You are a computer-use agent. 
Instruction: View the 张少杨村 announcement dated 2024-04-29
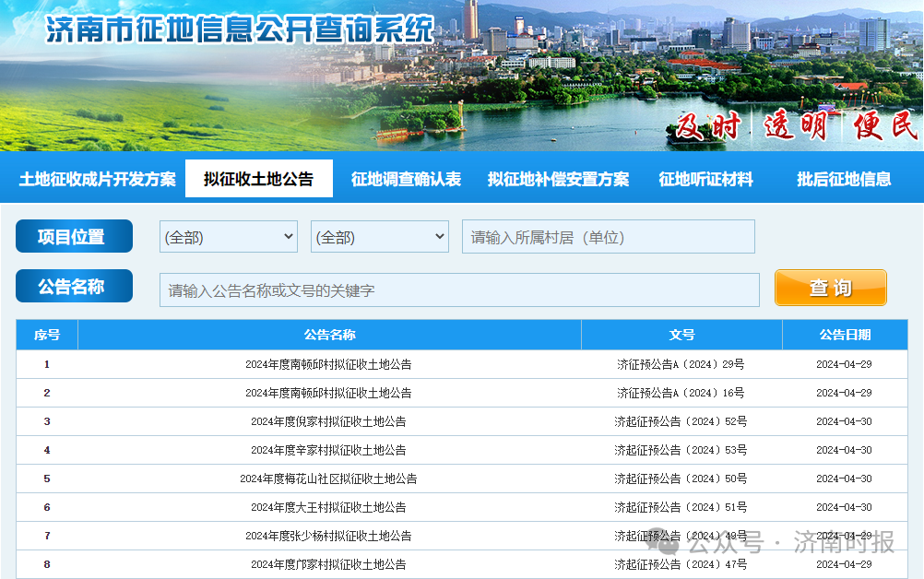[x=328, y=536]
